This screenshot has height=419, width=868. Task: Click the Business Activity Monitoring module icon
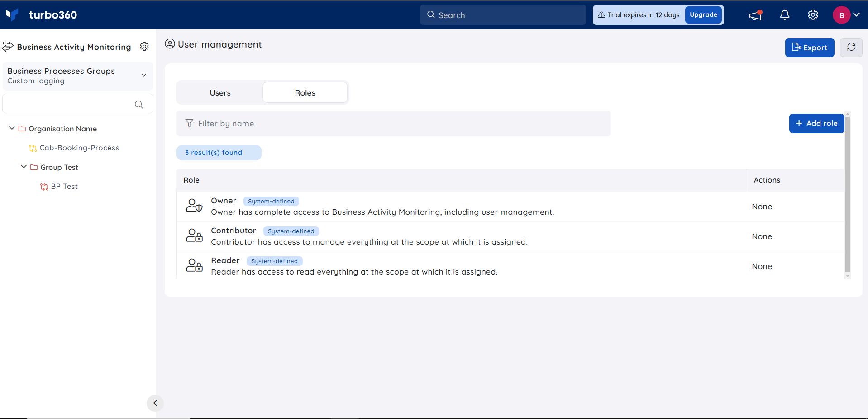coord(8,47)
